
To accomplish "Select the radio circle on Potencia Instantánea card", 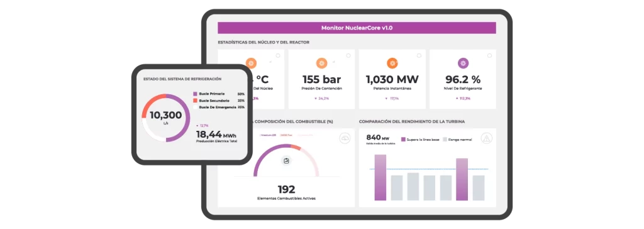I will (419, 55).
